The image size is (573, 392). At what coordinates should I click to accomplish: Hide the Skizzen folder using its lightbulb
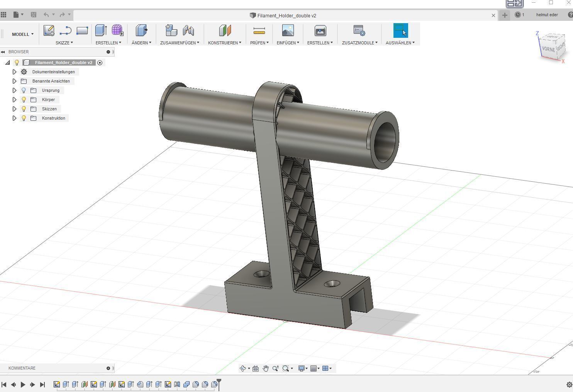(24, 109)
